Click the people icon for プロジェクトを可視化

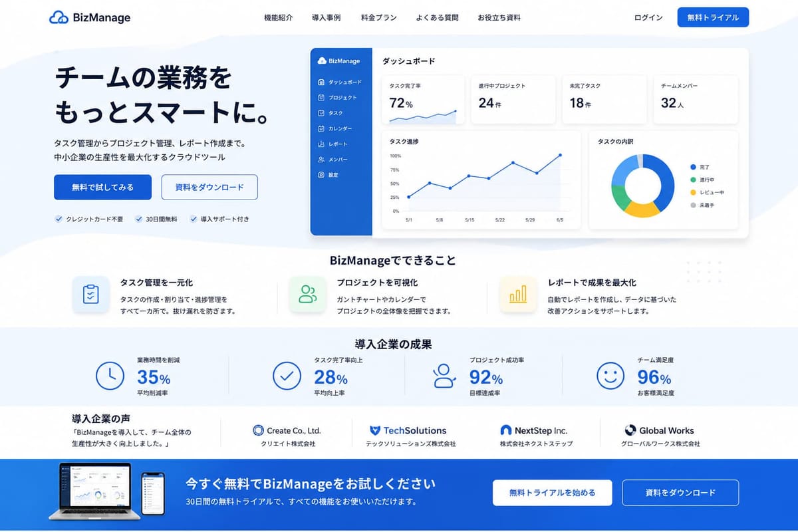tap(307, 294)
